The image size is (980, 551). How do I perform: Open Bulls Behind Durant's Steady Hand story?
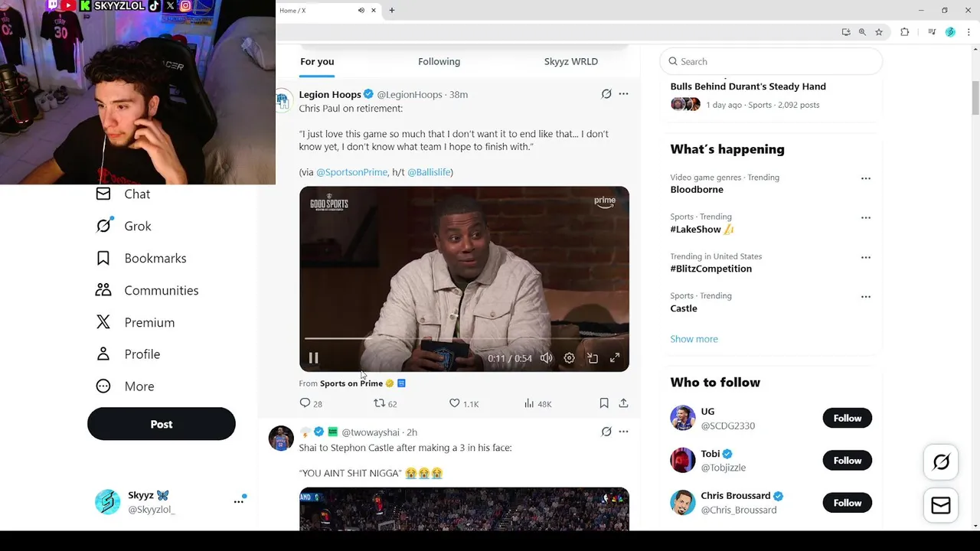tap(748, 86)
